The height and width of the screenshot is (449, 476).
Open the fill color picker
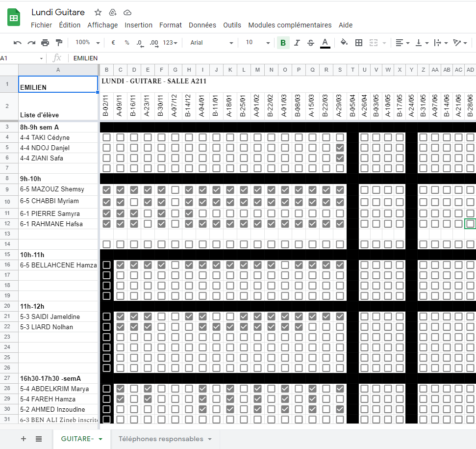point(344,43)
